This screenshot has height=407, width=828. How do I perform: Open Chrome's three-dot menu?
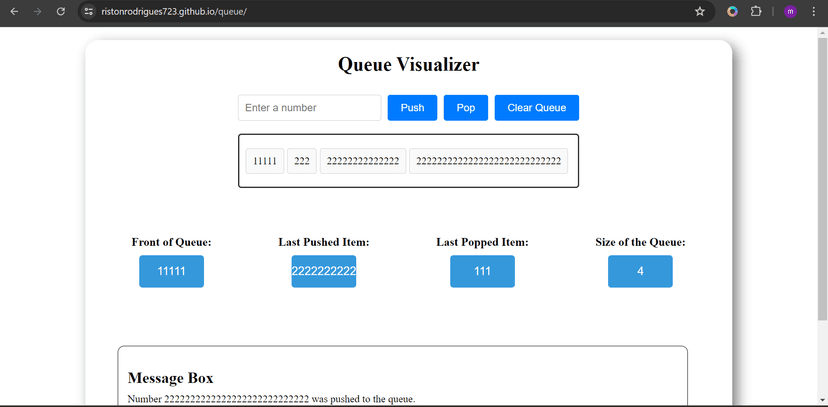(815, 11)
